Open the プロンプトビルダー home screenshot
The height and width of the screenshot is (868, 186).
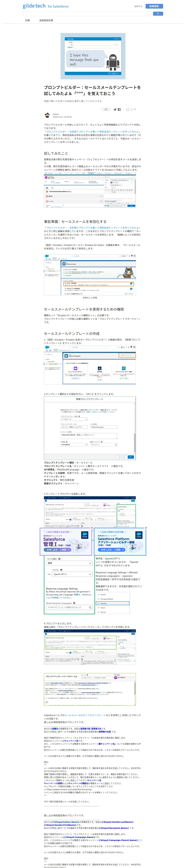pyautogui.click(x=90, y=365)
